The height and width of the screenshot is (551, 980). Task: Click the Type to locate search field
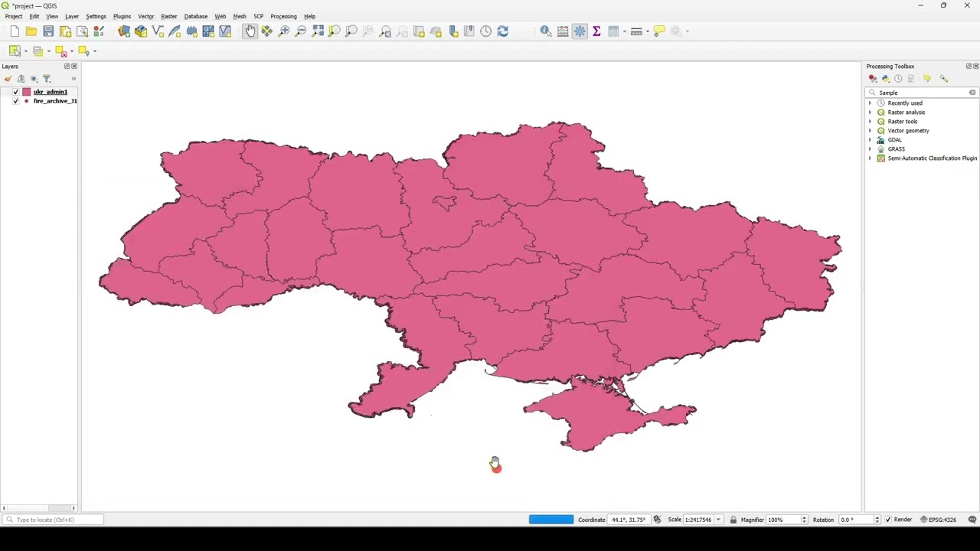[54, 520]
